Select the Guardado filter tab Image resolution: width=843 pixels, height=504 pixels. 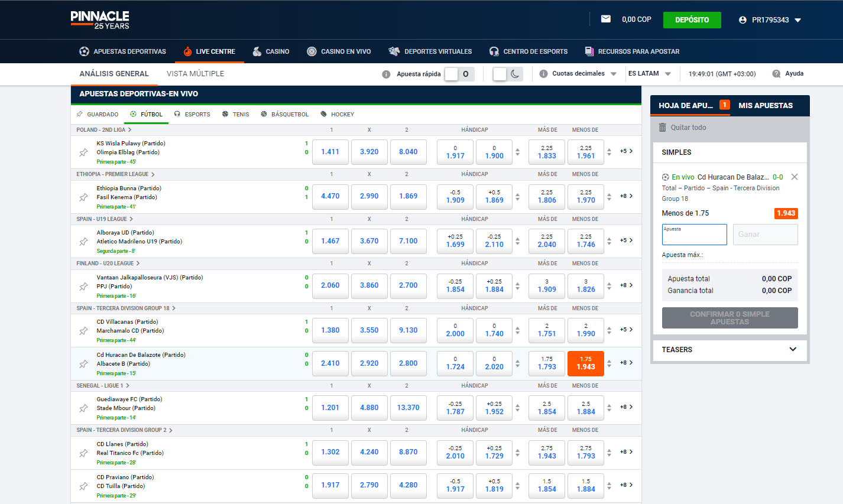(x=98, y=114)
